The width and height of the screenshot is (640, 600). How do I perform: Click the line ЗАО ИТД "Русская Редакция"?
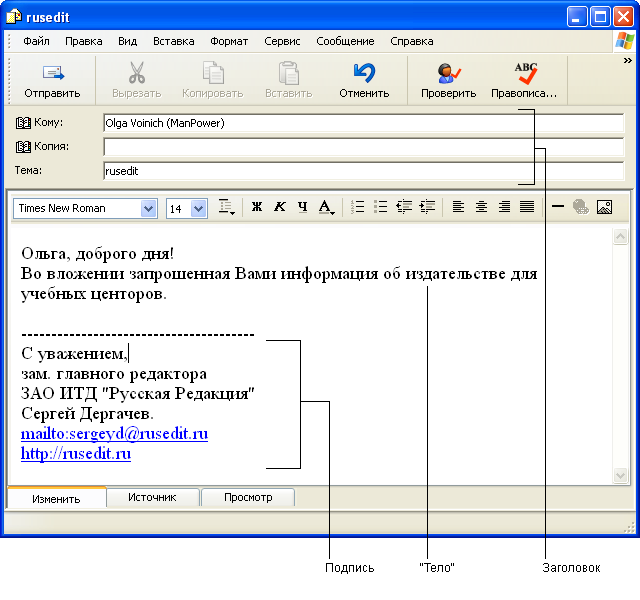[138, 394]
